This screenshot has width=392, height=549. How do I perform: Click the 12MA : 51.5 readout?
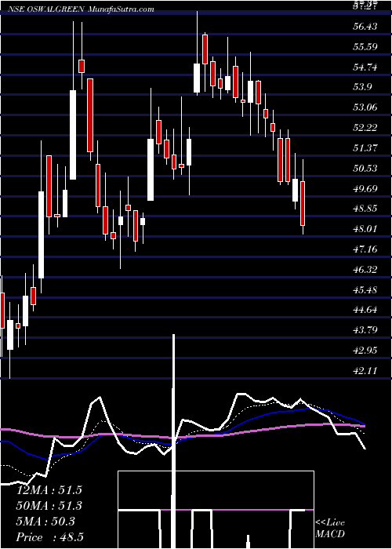[49, 490]
